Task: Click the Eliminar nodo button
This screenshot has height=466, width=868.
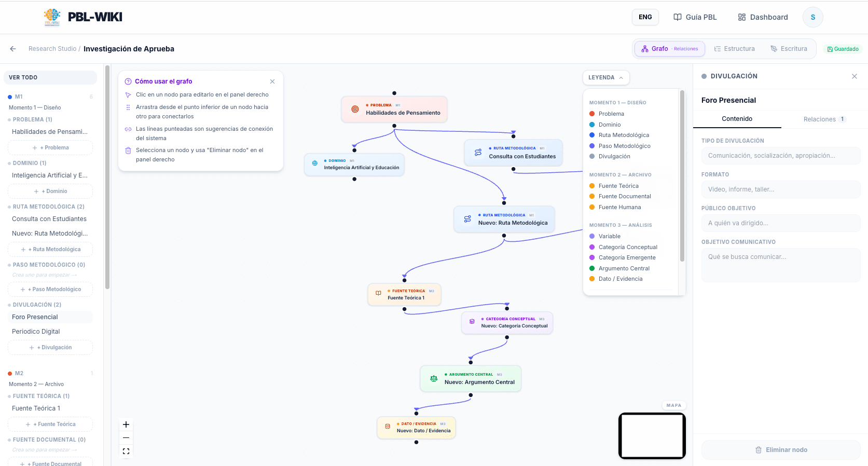Action: tap(781, 450)
